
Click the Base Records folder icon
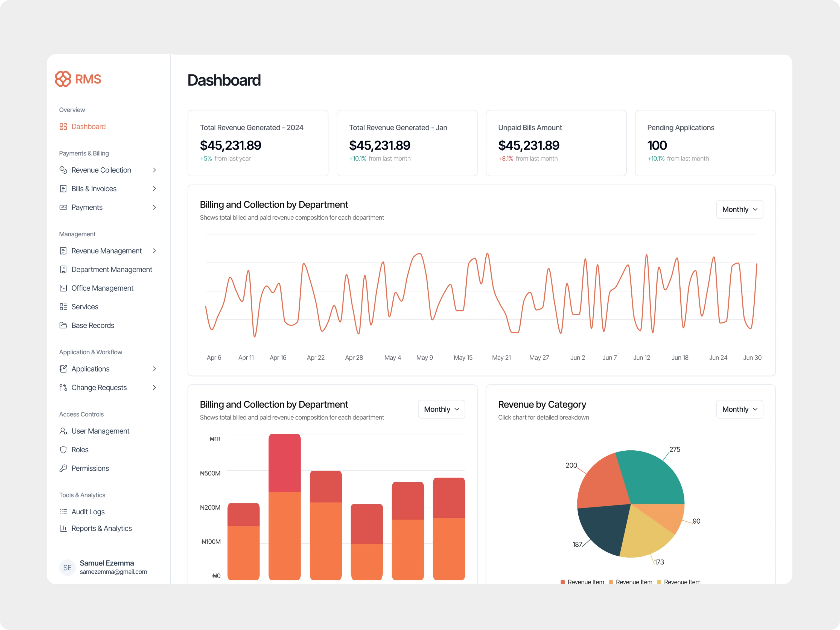(63, 325)
